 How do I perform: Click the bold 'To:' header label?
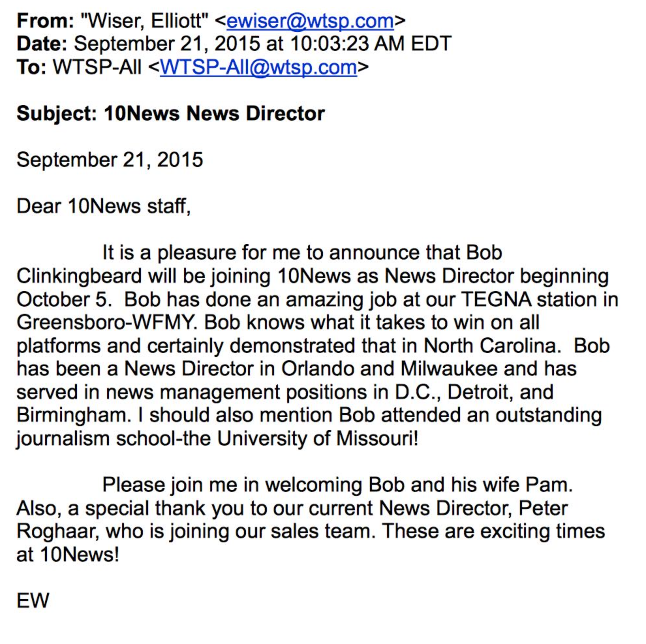pos(31,67)
